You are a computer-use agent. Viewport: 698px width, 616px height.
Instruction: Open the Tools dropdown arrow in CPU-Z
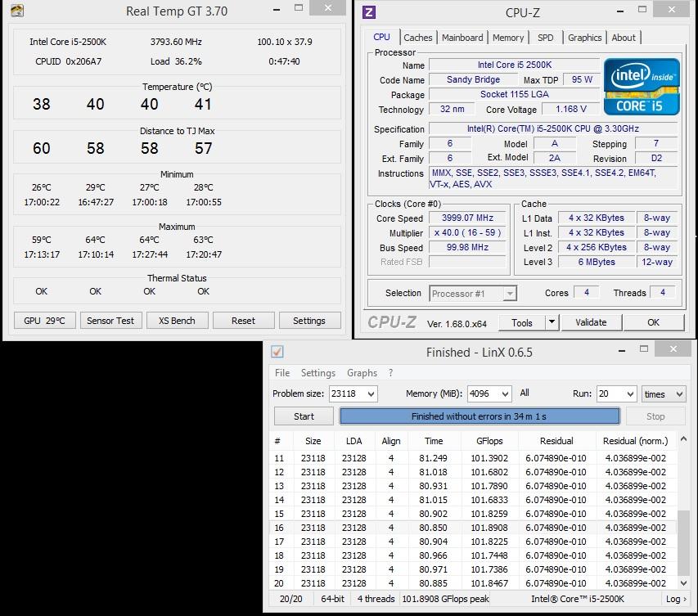point(552,322)
